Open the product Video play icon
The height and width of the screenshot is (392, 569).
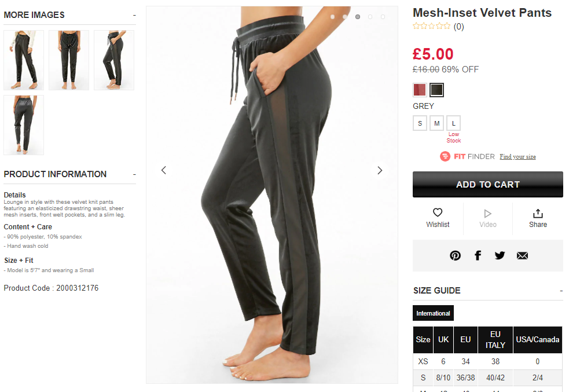click(488, 214)
